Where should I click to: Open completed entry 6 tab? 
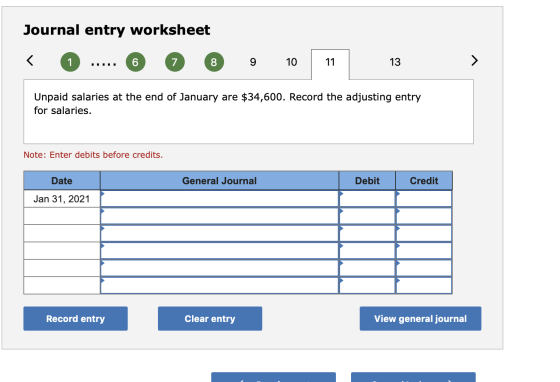pyautogui.click(x=135, y=62)
